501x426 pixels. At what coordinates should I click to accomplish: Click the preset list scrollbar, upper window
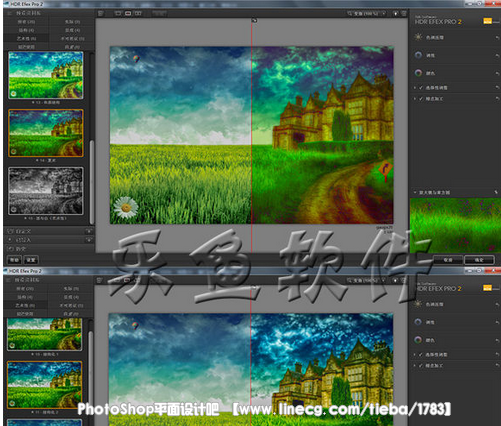(x=92, y=182)
